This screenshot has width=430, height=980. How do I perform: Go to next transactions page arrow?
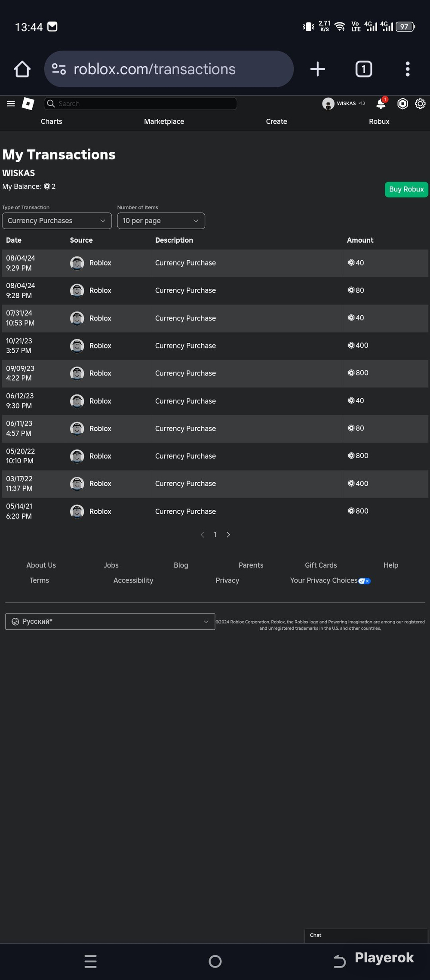click(x=228, y=534)
